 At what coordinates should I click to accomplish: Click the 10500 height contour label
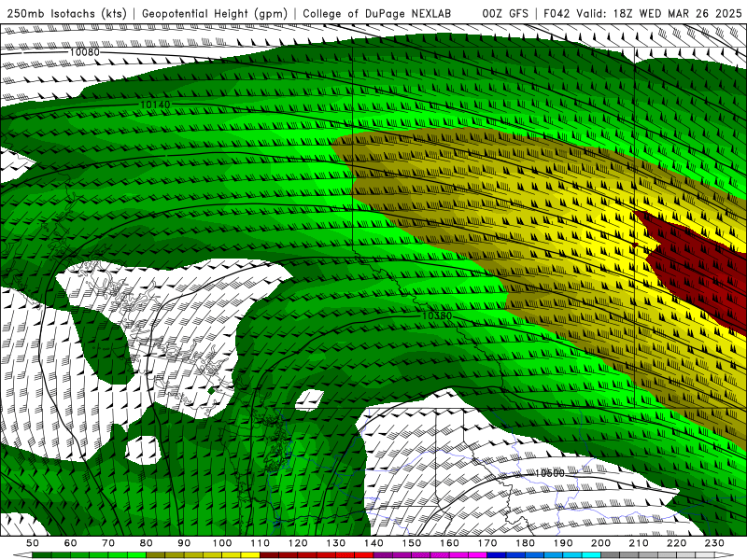pos(549,473)
